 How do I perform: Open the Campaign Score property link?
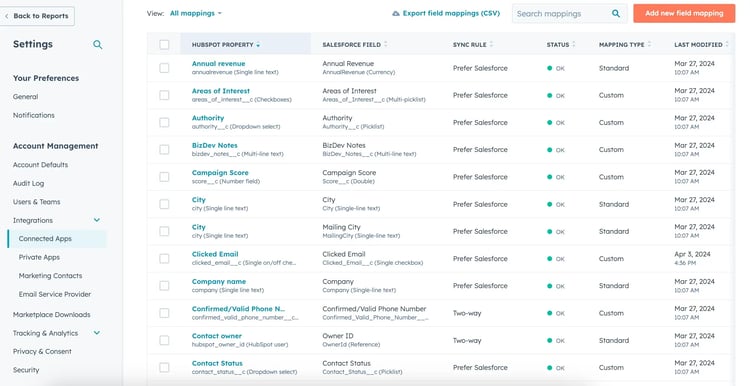point(220,173)
